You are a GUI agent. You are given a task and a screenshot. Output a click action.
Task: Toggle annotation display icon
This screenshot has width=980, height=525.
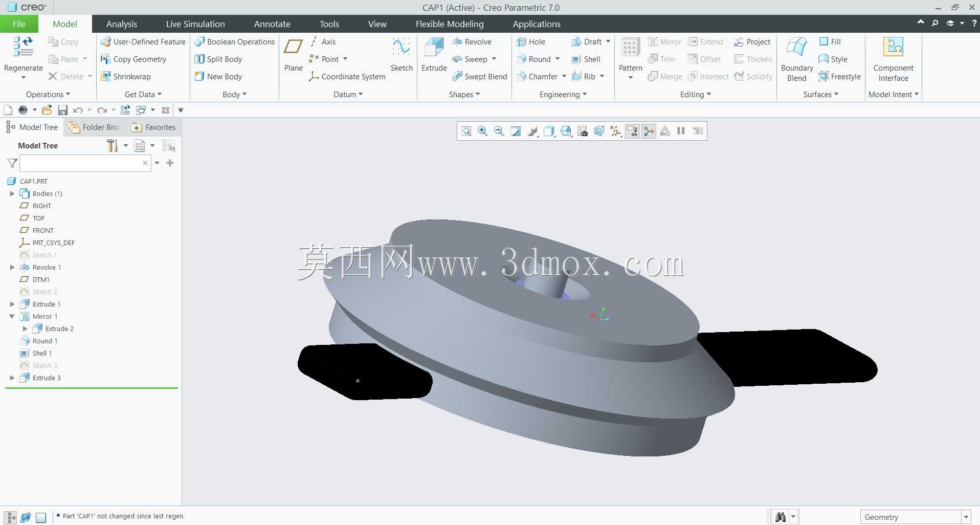(x=632, y=132)
